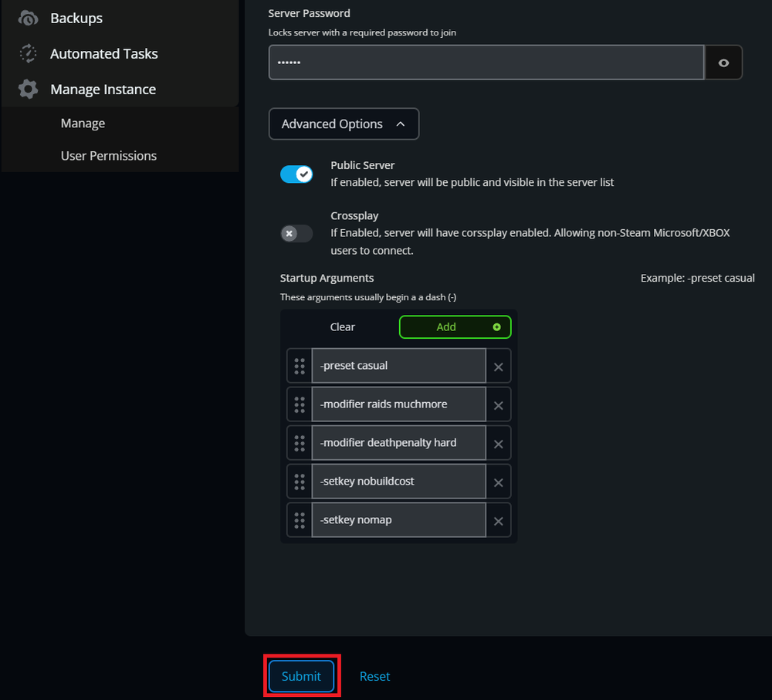Click drag handle beside -setkey nobuildcost
The height and width of the screenshot is (700, 772).
(300, 482)
